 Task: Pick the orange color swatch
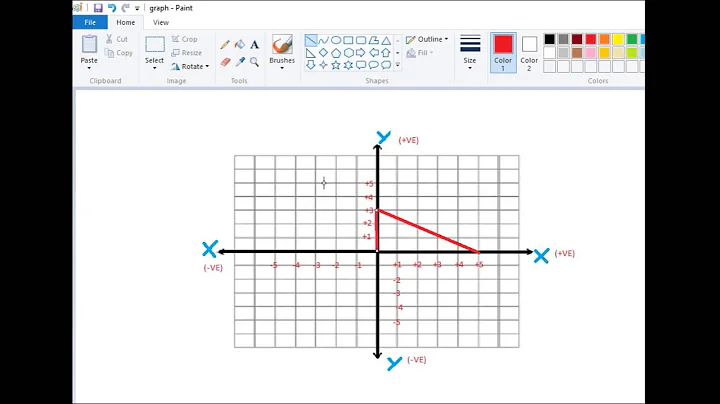604,39
